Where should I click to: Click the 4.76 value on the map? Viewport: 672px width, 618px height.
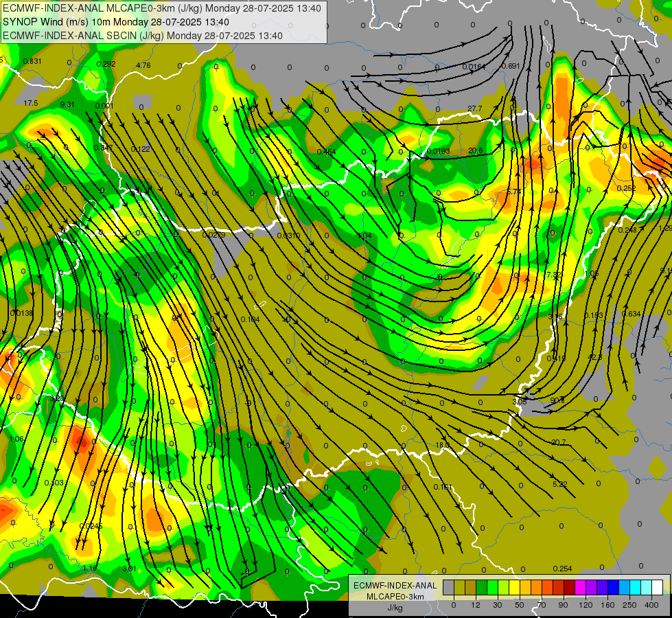click(x=143, y=66)
